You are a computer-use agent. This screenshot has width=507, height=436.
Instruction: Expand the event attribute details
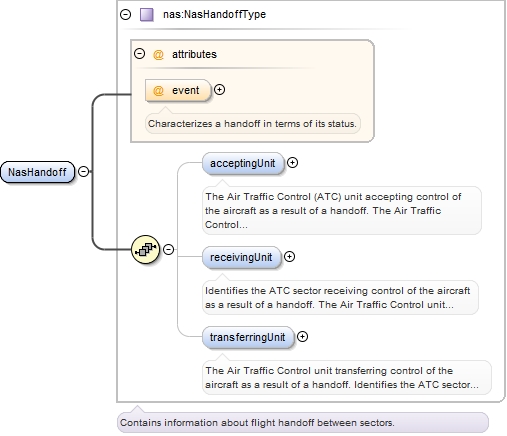click(219, 90)
